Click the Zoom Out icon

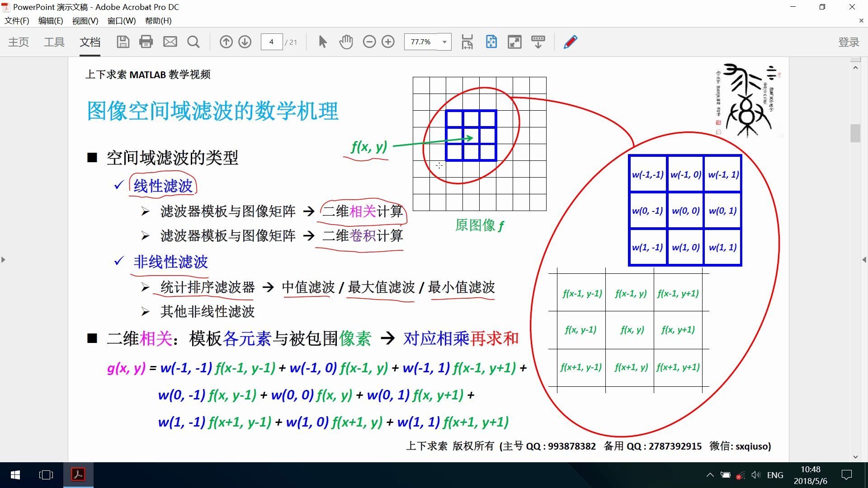(x=369, y=42)
